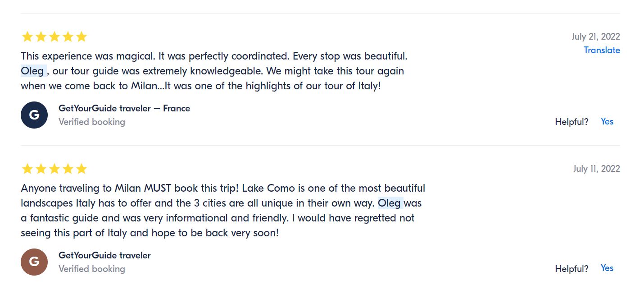The image size is (644, 290).
Task: Click highlighted name Oleg in first review
Action: pyautogui.click(x=32, y=71)
